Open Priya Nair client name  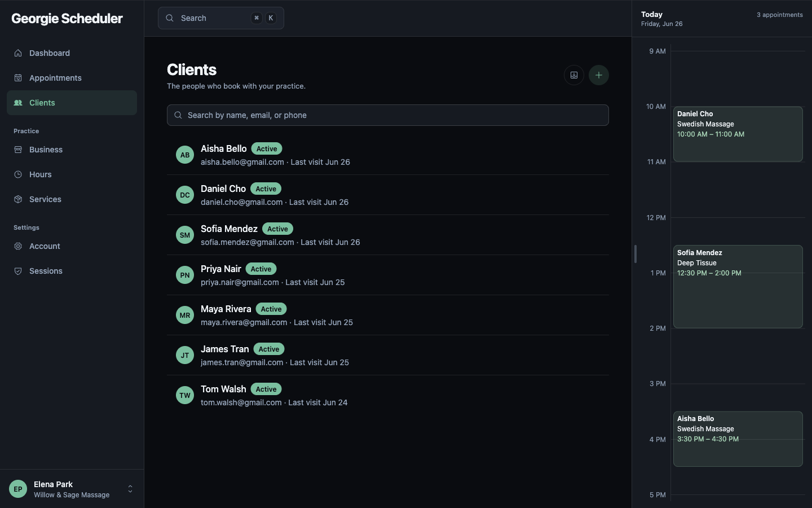[x=221, y=269]
